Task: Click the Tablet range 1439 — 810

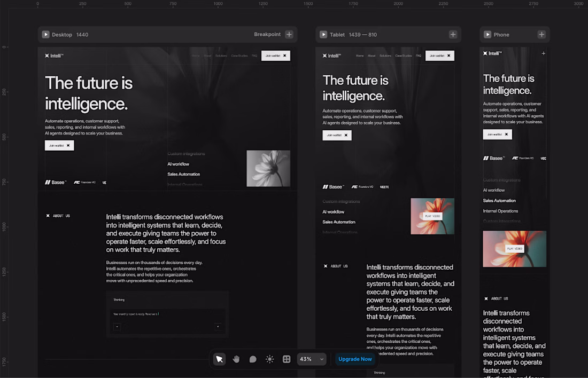Action: click(362, 35)
